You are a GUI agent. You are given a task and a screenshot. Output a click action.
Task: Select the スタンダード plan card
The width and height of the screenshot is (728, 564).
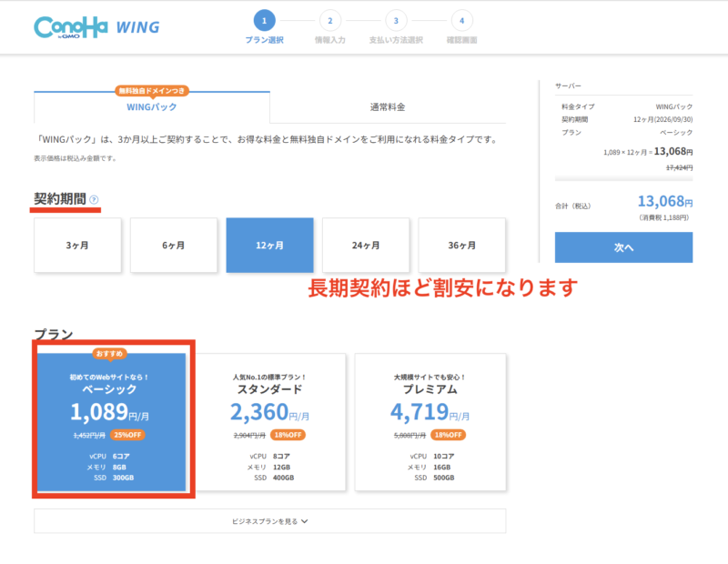click(x=271, y=421)
